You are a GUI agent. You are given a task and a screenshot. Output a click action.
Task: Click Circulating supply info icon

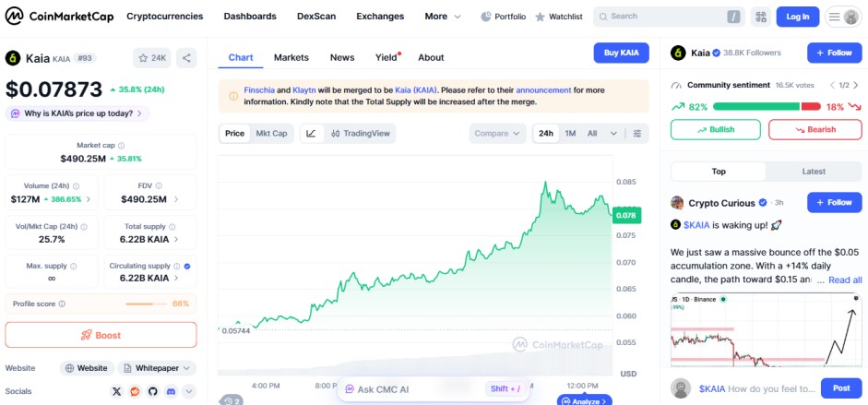tap(176, 266)
